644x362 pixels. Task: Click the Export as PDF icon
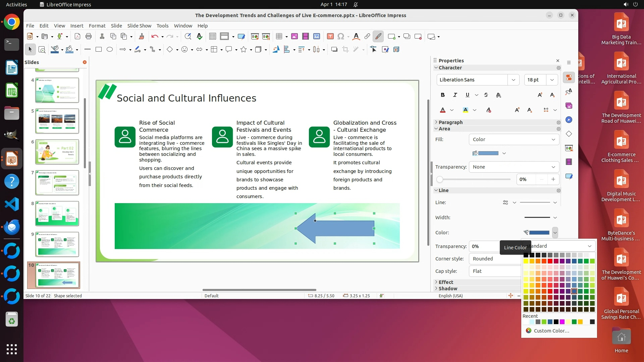(x=77, y=37)
